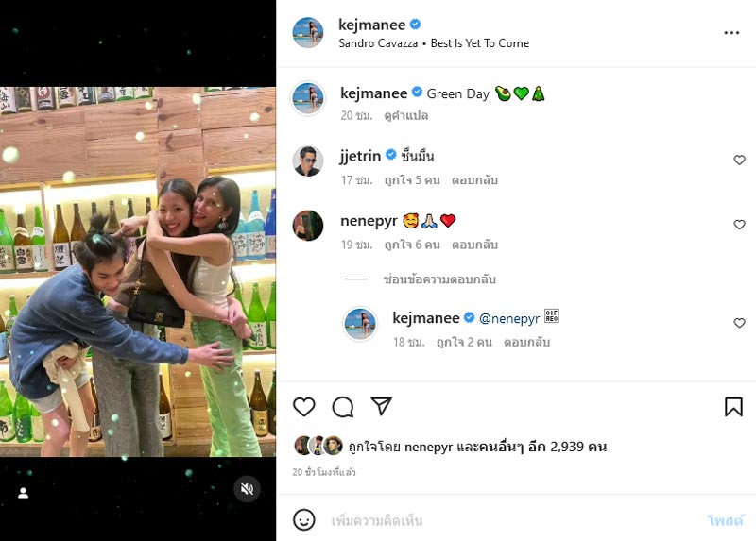756x541 pixels.
Task: Unmute the video with the speaker button
Action: tap(247, 489)
